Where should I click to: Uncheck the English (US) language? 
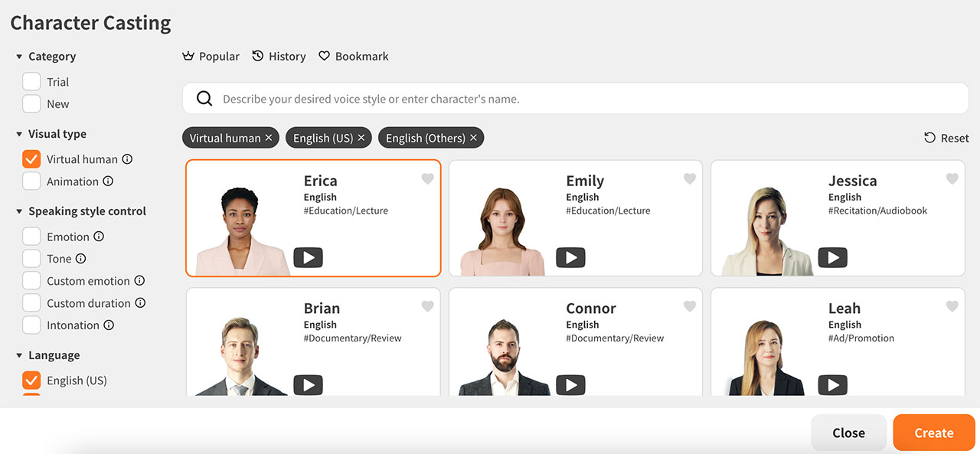coord(31,381)
